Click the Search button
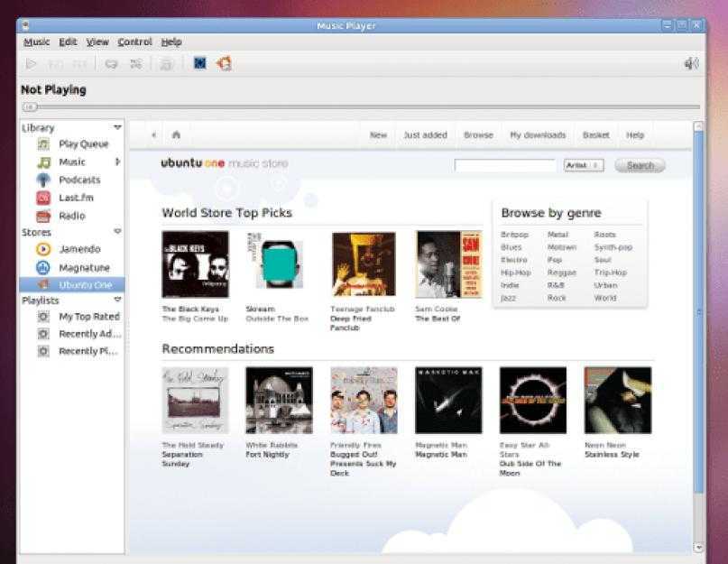The height and width of the screenshot is (564, 728). 640,165
